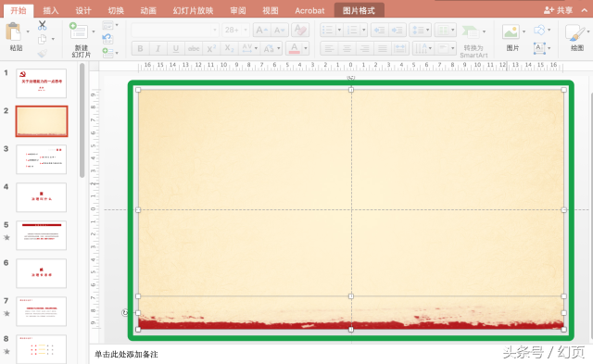
Task: Click the slide panel vertical scrollbar
Action: tap(82, 120)
